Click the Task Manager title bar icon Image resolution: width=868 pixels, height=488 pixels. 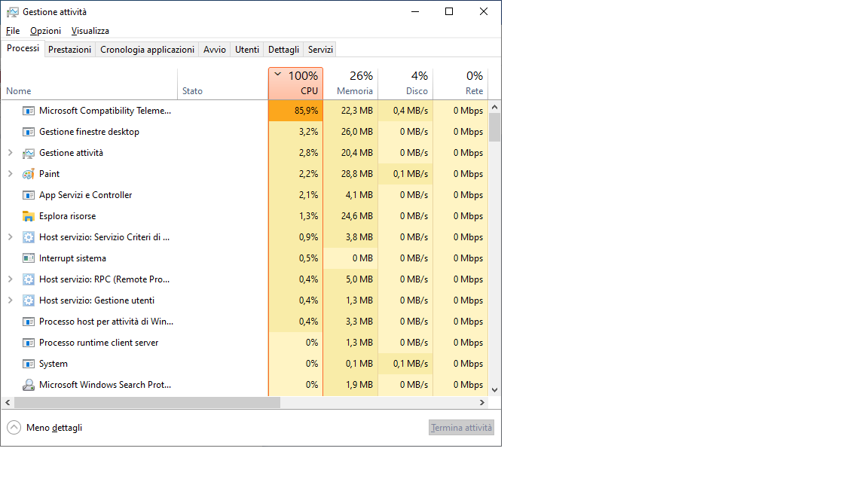coord(12,11)
